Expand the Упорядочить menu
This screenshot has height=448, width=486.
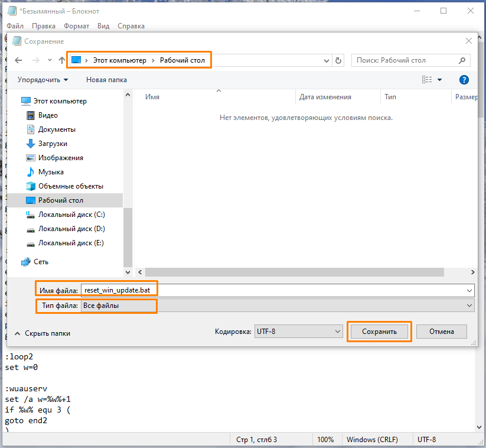click(x=43, y=80)
